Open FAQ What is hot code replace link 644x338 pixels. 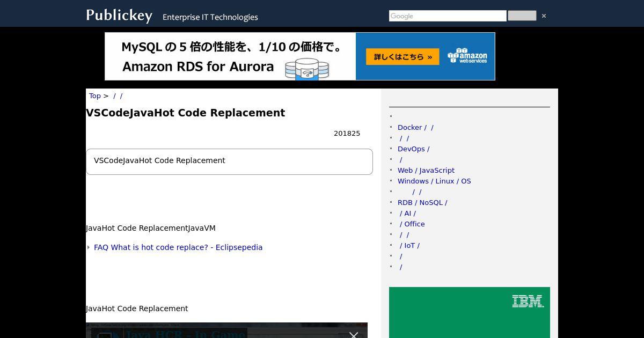(178, 247)
